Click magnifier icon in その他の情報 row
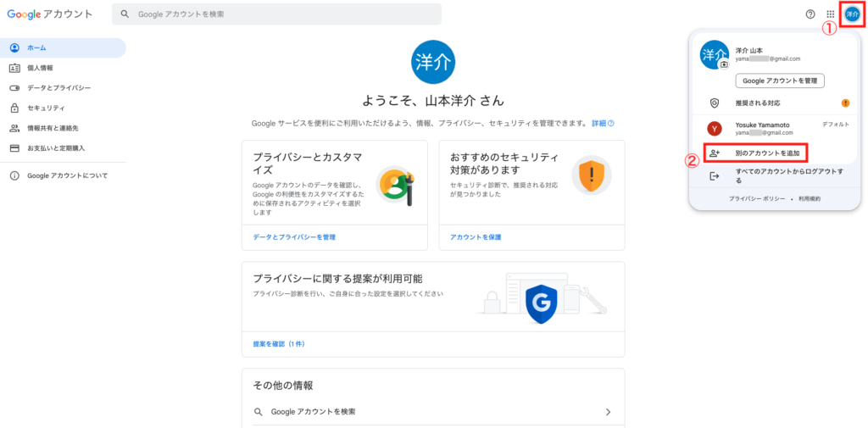The height and width of the screenshot is (428, 868). point(258,412)
